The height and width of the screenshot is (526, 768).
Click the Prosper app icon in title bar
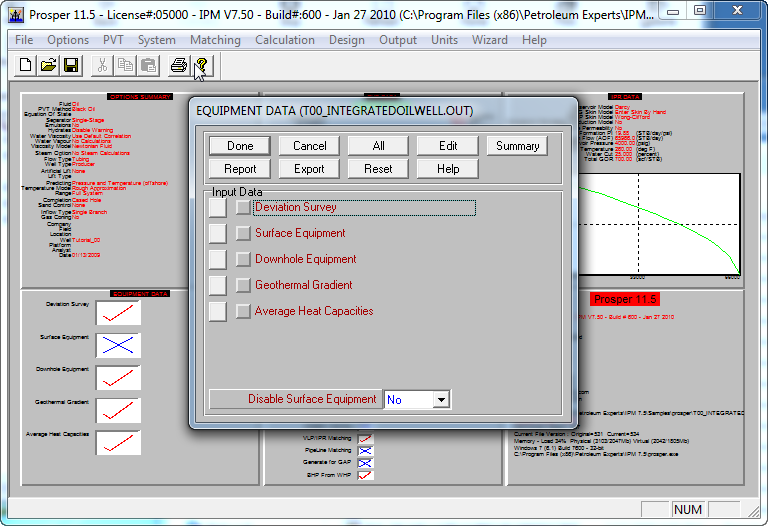point(16,15)
